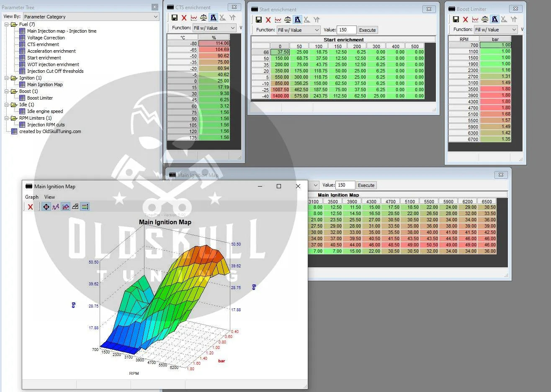
Task: Collapse the Fuel (7) category in the tree
Action: (x=7, y=24)
